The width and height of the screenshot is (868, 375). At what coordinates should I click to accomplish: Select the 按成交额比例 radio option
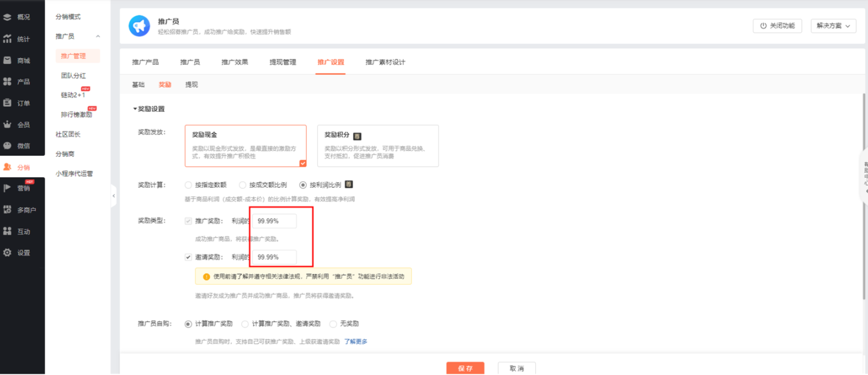[x=242, y=185]
